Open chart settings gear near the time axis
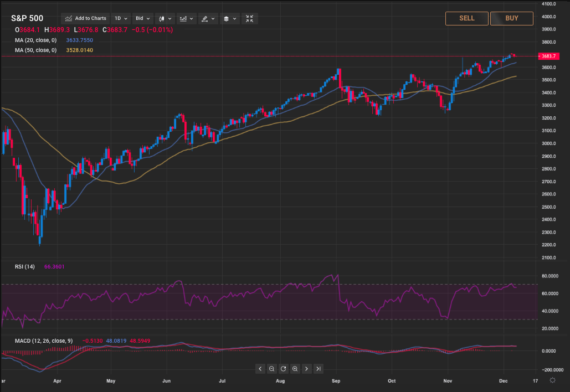The width and height of the screenshot is (570, 392). pos(553,380)
